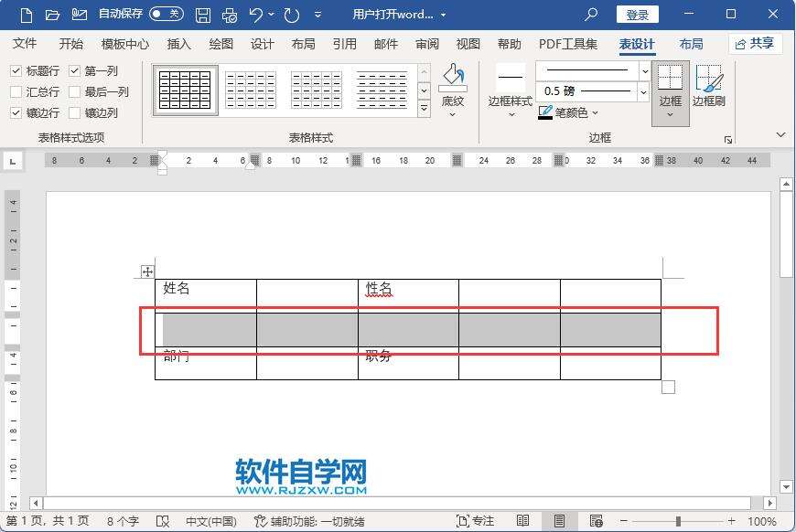Screen dimensions: 796x532
Task: Uncheck the Header Row (标题行) checkbox
Action: (x=16, y=71)
